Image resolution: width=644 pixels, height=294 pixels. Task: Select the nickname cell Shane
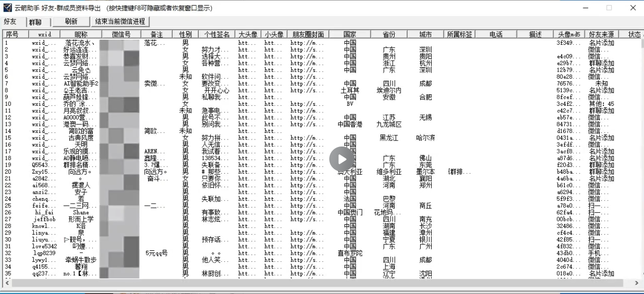click(81, 212)
